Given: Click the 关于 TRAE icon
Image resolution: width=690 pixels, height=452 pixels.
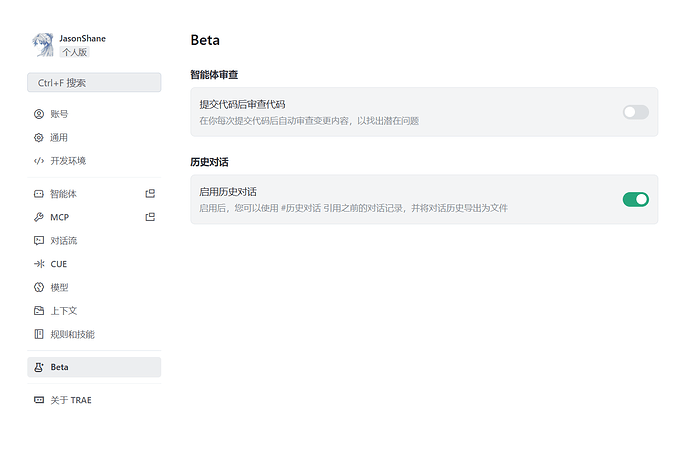Looking at the screenshot, I should tap(39, 400).
